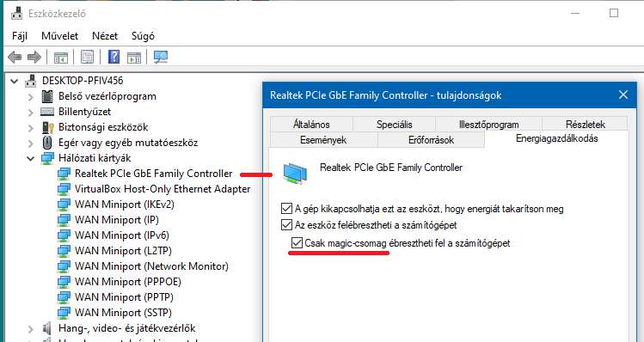Uncheck 'A gép kikapcsolhatja ezt az eszközt'
The height and width of the screenshot is (342, 644).
pos(286,209)
